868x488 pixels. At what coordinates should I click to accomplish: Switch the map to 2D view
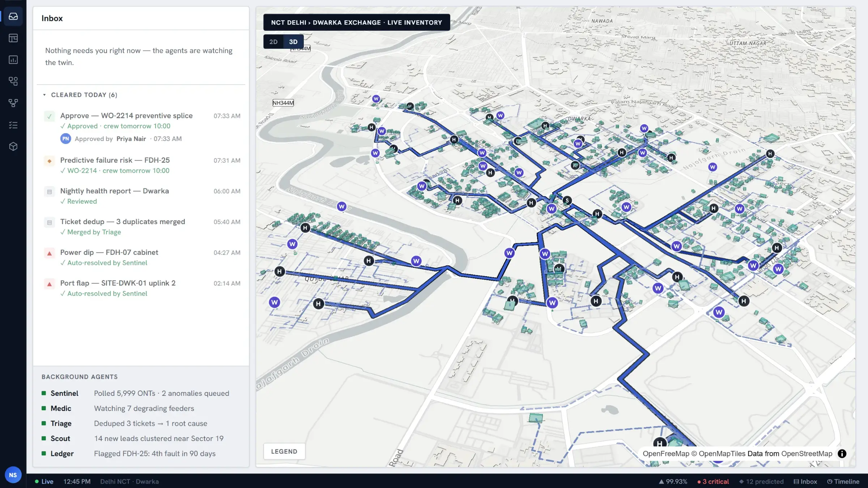tap(273, 42)
